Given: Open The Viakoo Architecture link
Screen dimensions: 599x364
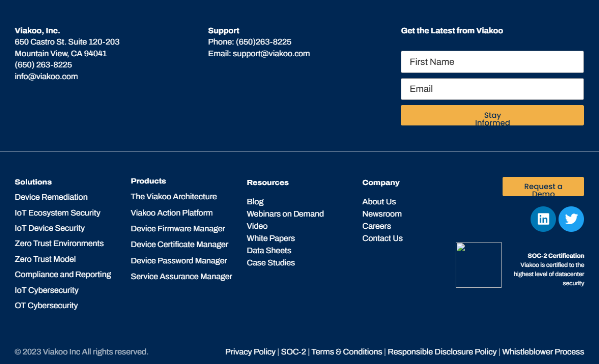Looking at the screenshot, I should coord(174,197).
